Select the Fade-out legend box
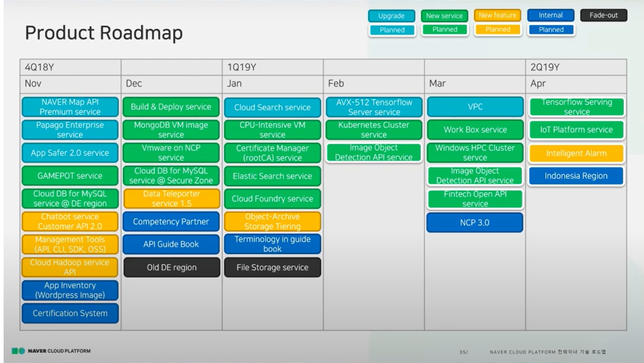 (x=604, y=15)
